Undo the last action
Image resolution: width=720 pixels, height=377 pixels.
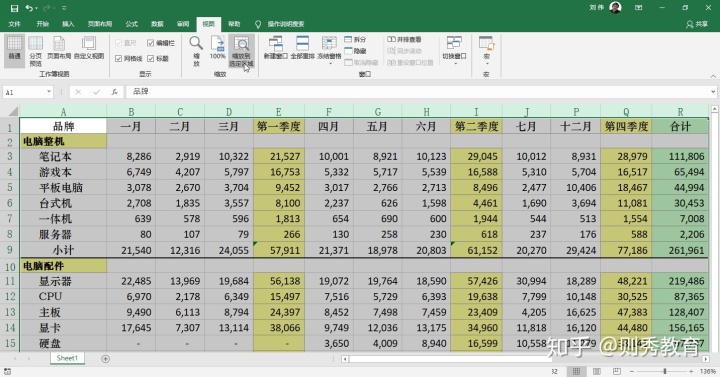(x=29, y=8)
